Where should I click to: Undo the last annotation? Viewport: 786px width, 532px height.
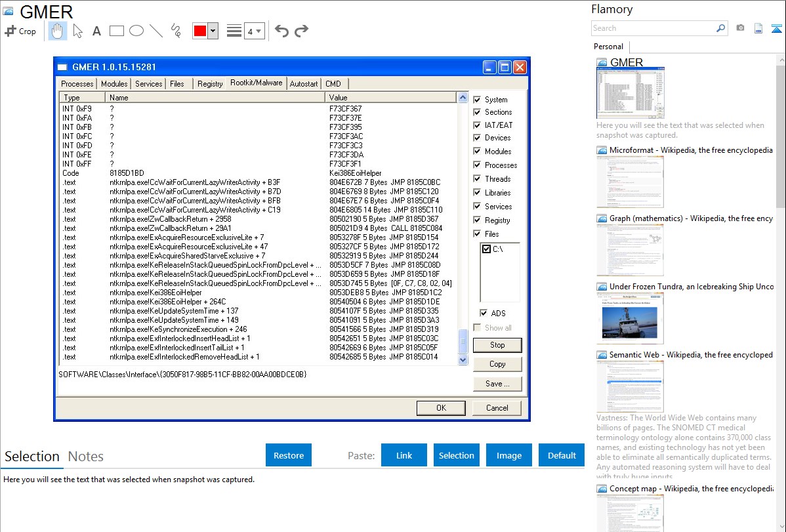click(281, 31)
